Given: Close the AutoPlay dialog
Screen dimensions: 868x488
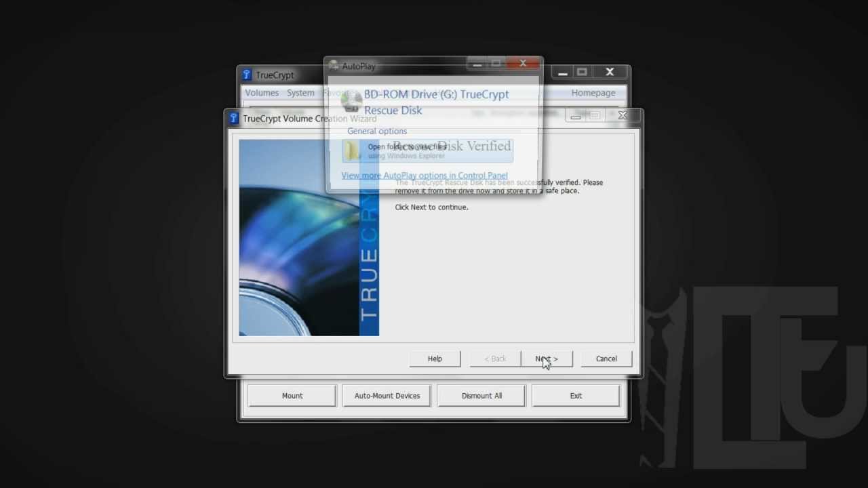Looking at the screenshot, I should coord(523,64).
